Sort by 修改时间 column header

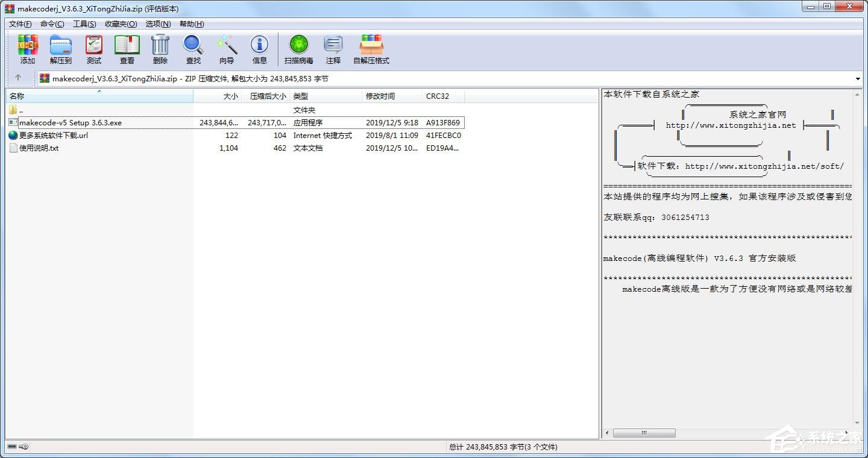[392, 96]
